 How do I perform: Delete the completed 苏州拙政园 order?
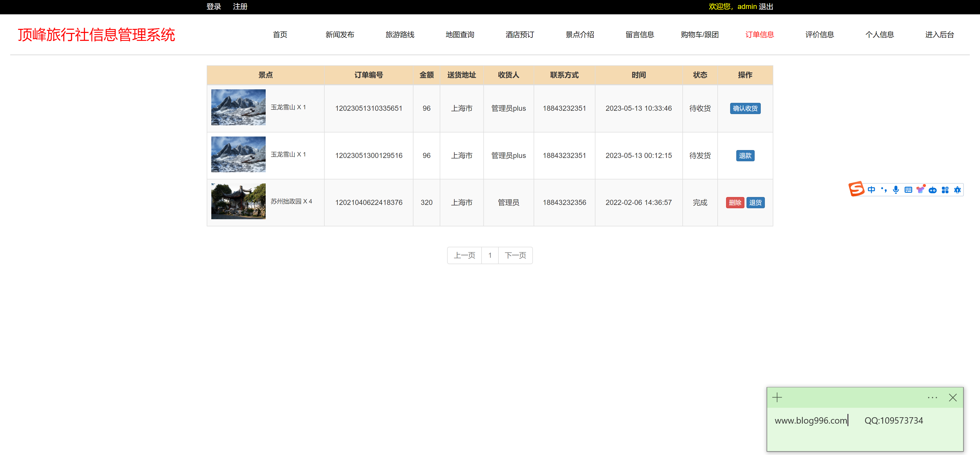[735, 202]
